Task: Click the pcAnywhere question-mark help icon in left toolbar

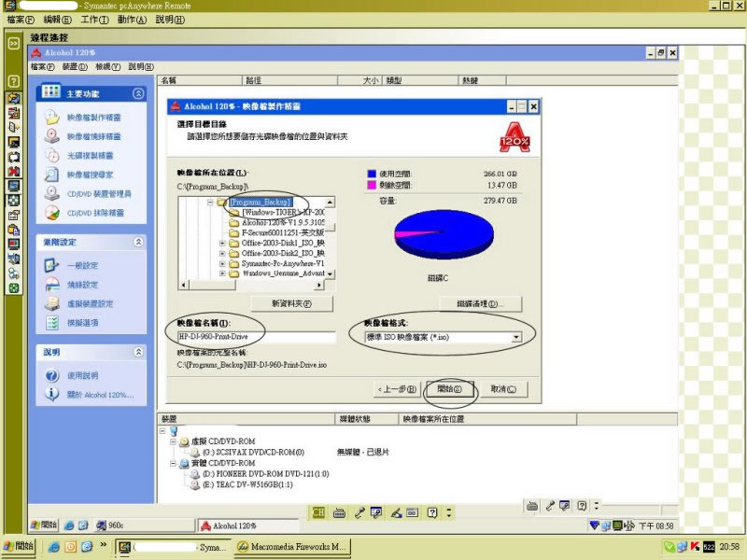Action: pos(14,81)
